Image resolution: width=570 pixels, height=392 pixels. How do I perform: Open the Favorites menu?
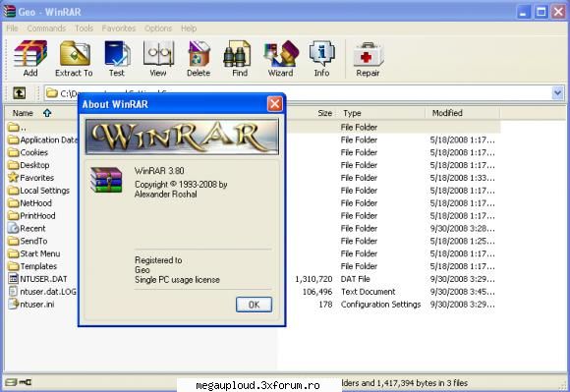119,28
